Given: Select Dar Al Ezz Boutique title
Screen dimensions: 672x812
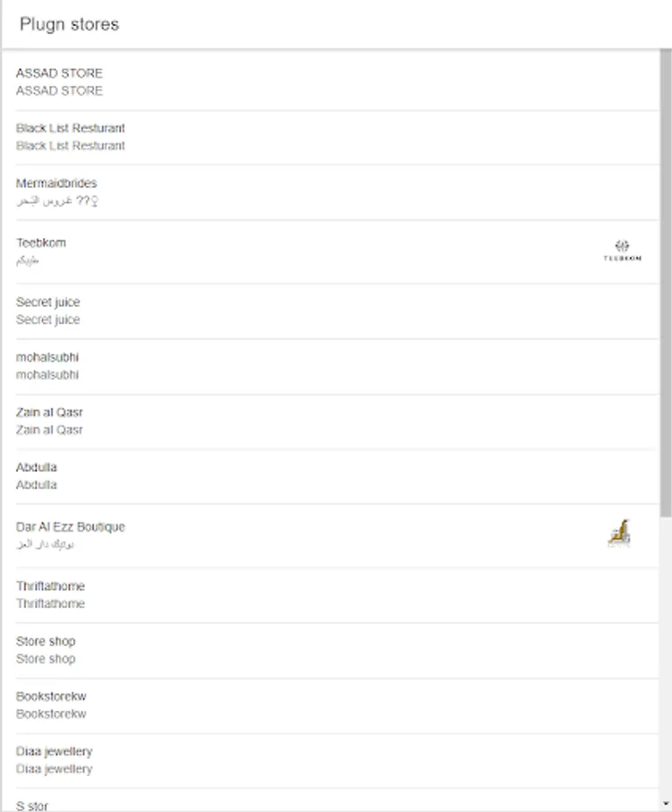Looking at the screenshot, I should pyautogui.click(x=70, y=527).
